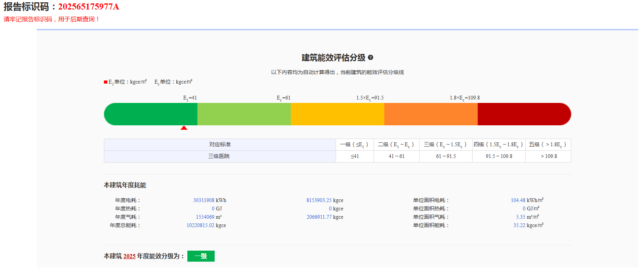Click the green 一级 rating badge
Screen dimensions: 644x270
click(201, 256)
